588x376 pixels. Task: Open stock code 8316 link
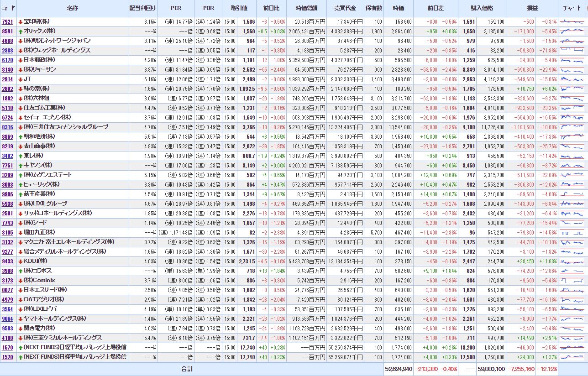click(7, 127)
